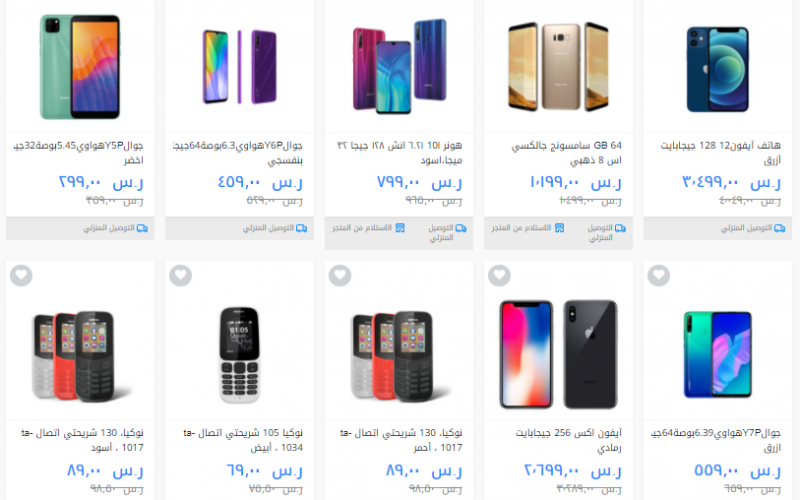Add red Nokia 130 to wishlist
Viewport: 800px width, 500px height.
tap(340, 276)
